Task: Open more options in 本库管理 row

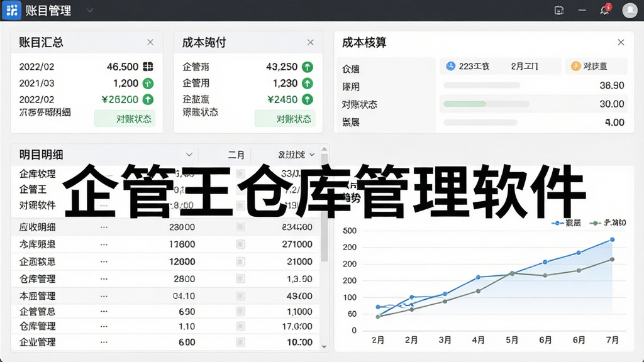Action: point(104,296)
